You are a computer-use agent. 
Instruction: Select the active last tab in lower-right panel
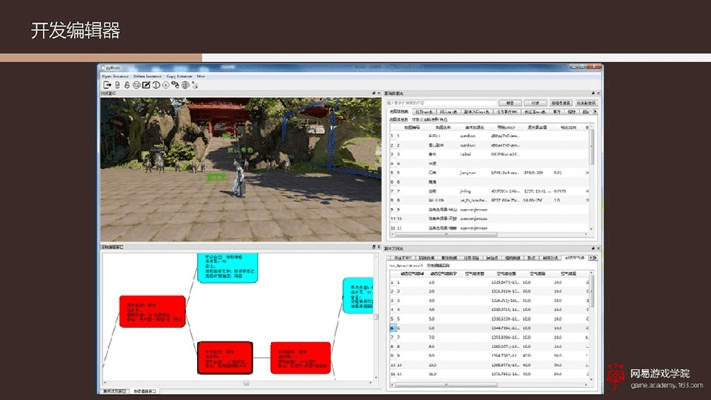pyautogui.click(x=575, y=258)
